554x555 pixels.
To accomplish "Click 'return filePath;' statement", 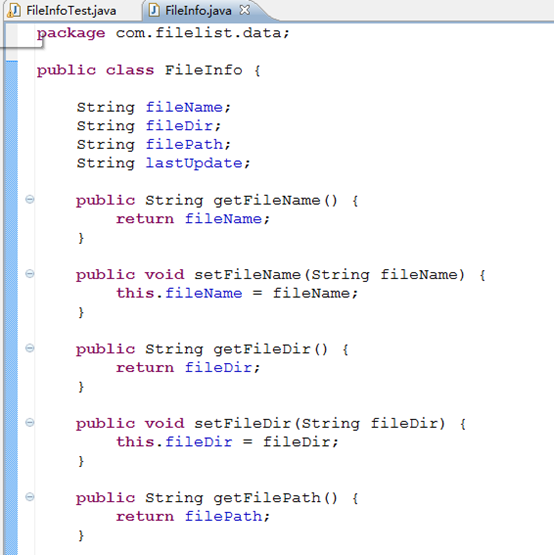I will click(193, 516).
